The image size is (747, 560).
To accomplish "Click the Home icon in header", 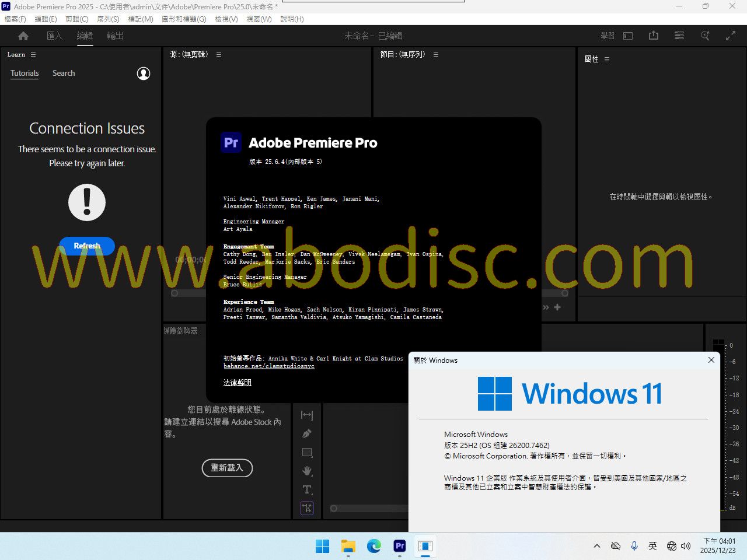I will click(x=23, y=36).
